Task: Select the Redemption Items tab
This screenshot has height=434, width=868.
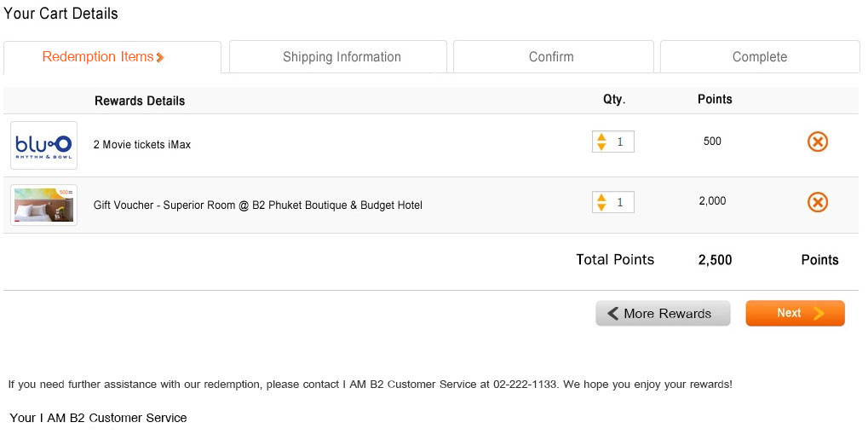Action: (112, 56)
